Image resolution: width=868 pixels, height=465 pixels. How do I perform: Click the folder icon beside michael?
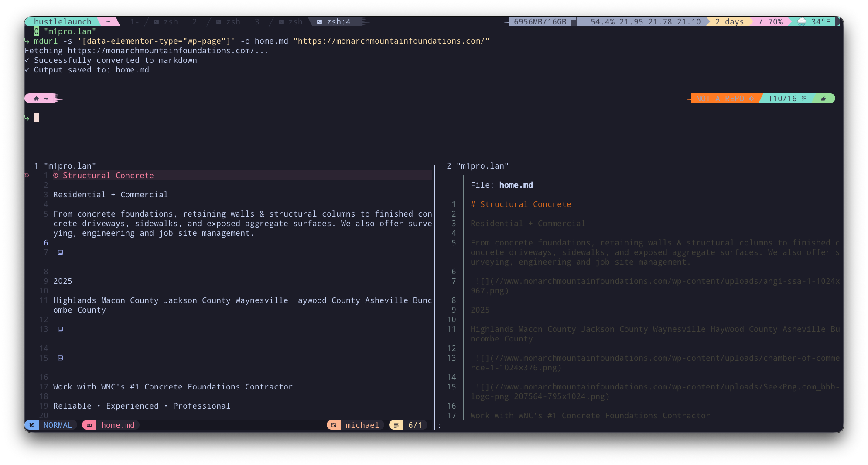tap(334, 425)
